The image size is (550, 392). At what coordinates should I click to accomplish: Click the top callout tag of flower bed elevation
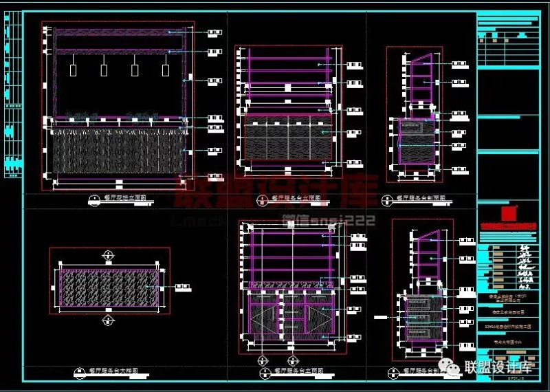(x=217, y=31)
